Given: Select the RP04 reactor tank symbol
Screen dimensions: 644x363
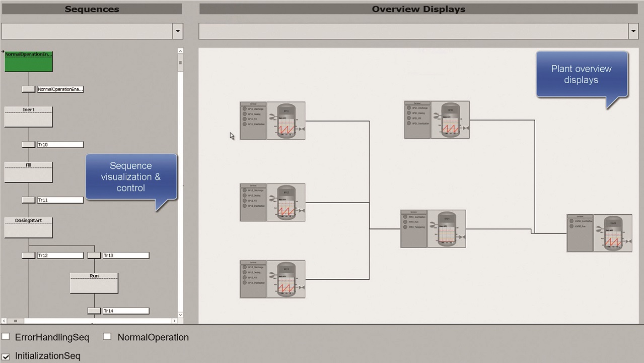Looking at the screenshot, I should tap(447, 229).
